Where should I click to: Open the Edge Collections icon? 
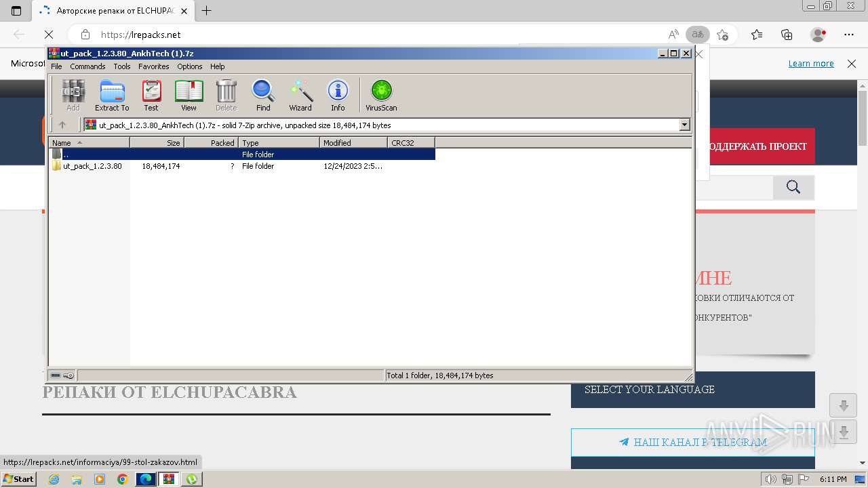787,35
